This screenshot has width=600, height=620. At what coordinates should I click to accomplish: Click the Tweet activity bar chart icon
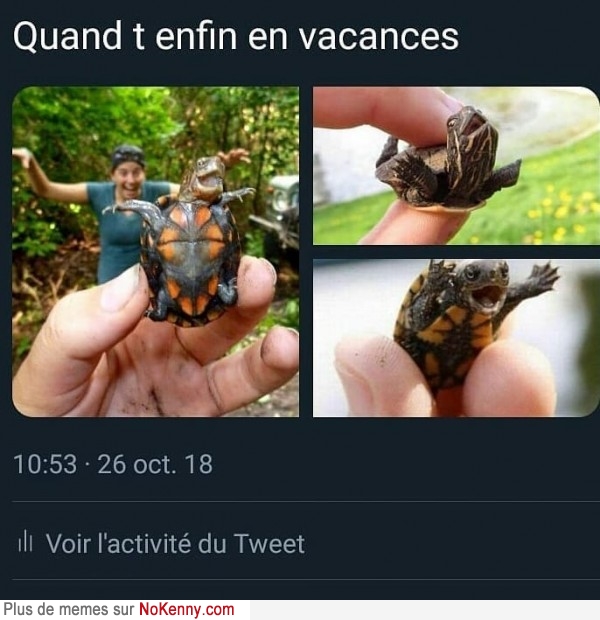tap(25, 542)
